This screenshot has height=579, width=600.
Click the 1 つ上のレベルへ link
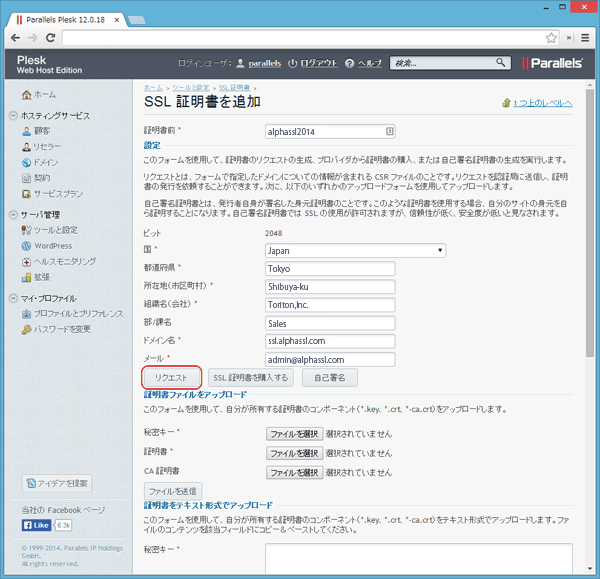[x=543, y=103]
